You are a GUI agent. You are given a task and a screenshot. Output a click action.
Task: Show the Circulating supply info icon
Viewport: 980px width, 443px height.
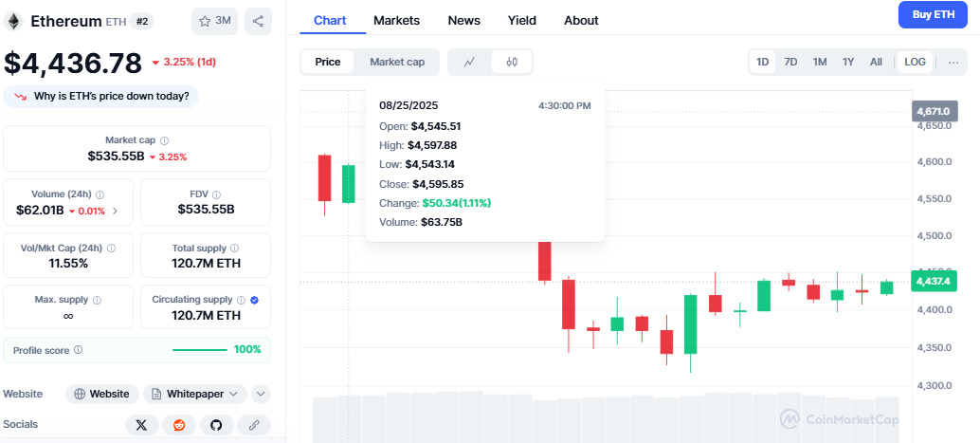click(x=242, y=300)
